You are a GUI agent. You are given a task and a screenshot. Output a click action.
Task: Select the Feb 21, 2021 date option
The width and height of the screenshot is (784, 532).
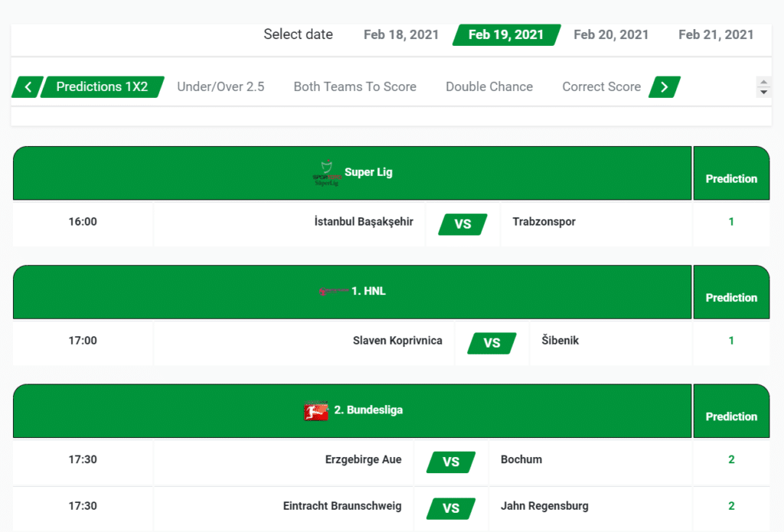[716, 34]
